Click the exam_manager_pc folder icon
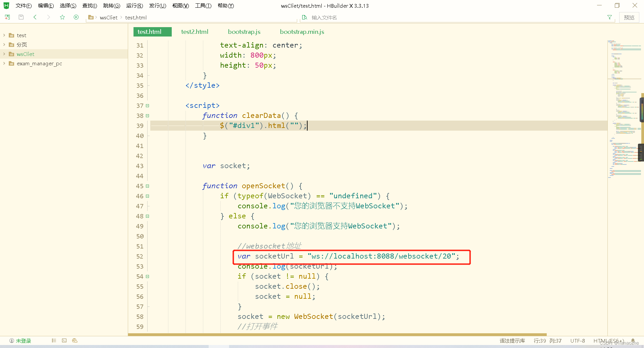The height and width of the screenshot is (348, 644). [x=11, y=63]
